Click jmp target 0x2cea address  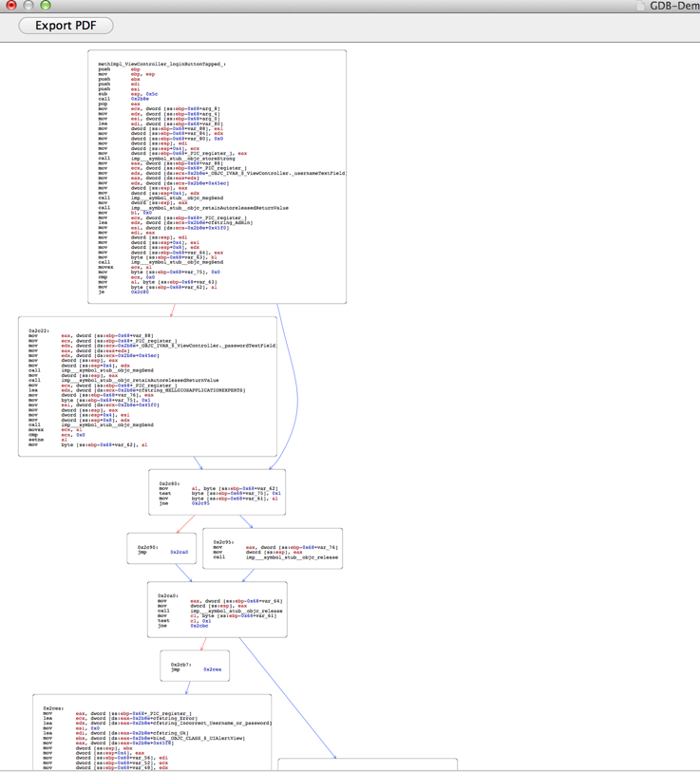pos(212,669)
